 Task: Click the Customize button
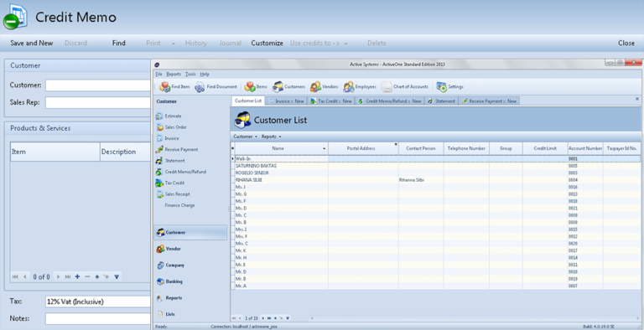click(267, 43)
